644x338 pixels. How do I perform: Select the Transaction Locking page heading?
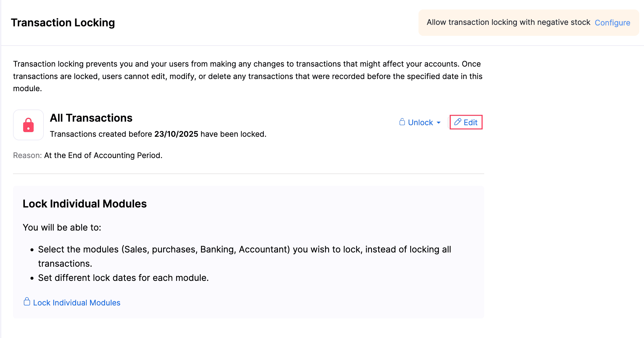point(63,22)
